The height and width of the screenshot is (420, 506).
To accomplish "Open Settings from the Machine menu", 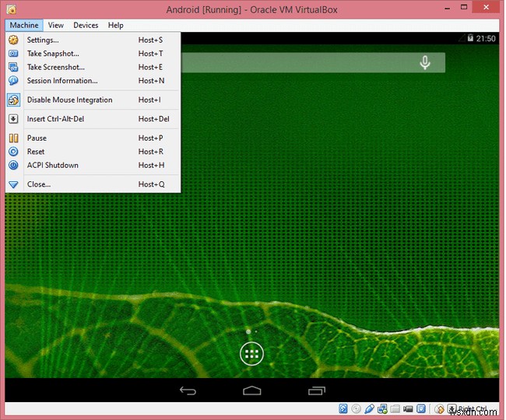I will 93,40.
